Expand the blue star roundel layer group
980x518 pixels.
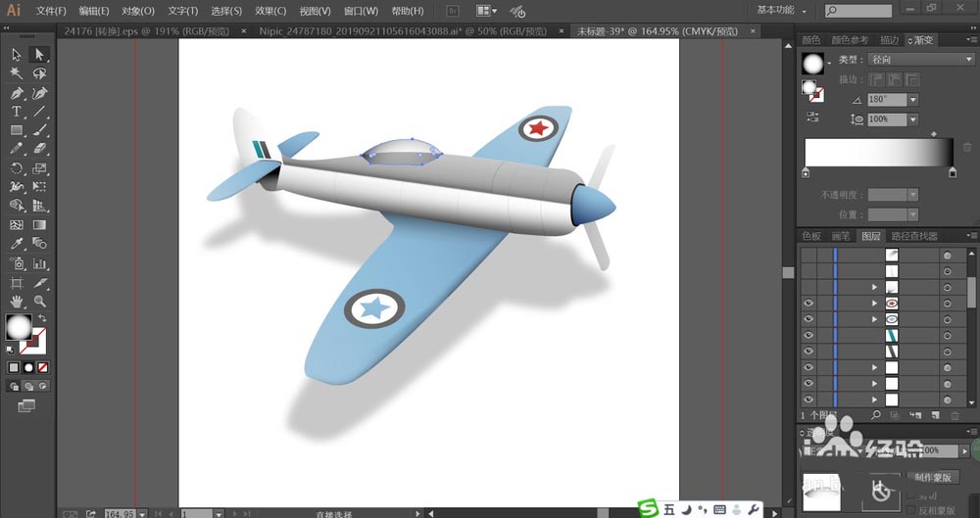(874, 319)
